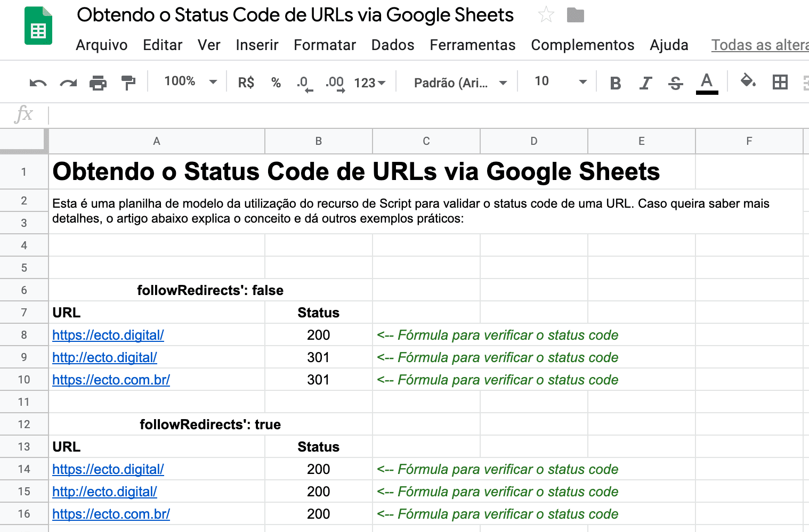Select column B header
809x532 pixels.
(x=319, y=141)
